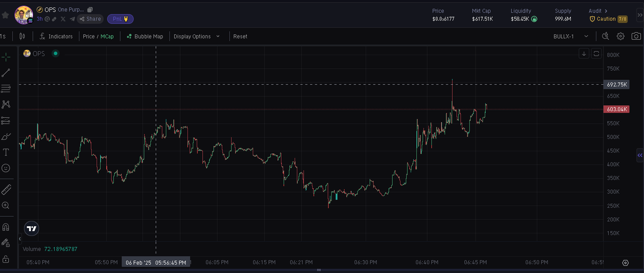Collapse the chart's top-right download arrow
Viewport: 644px width, 273px height.
click(584, 54)
